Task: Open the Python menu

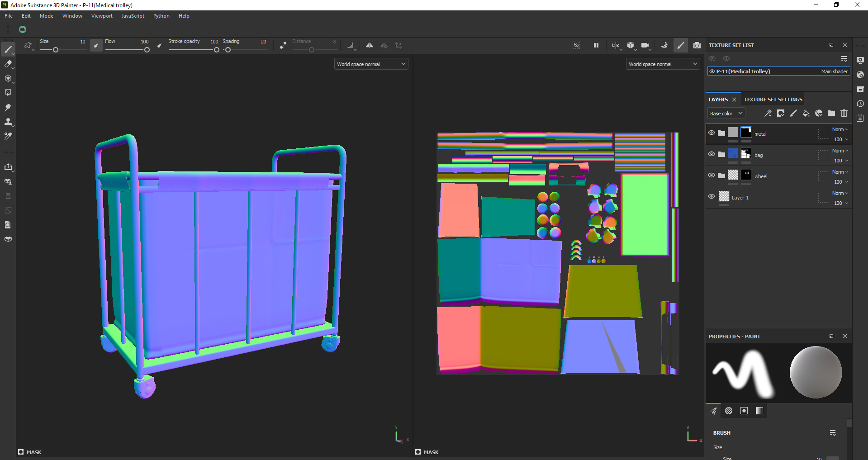Action: pos(161,16)
